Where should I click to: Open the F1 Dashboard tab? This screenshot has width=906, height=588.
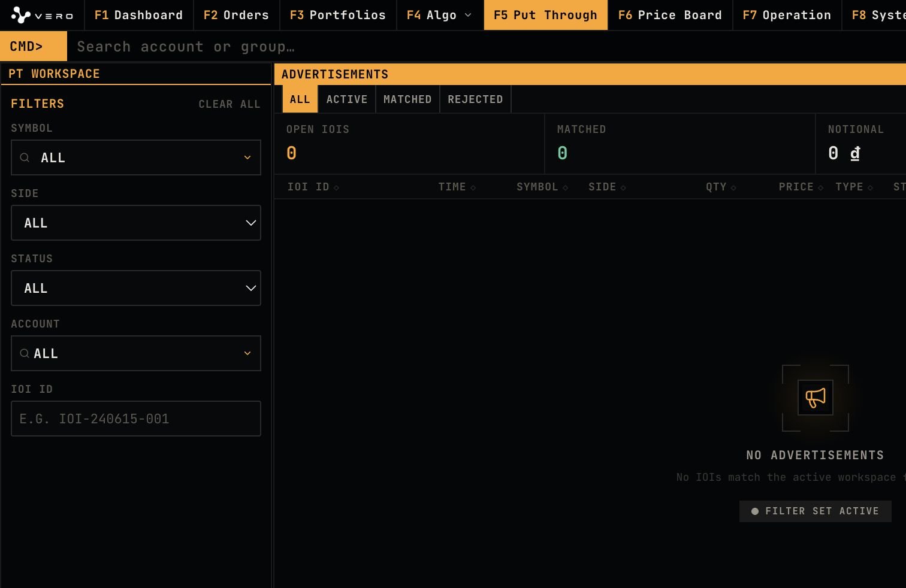138,15
